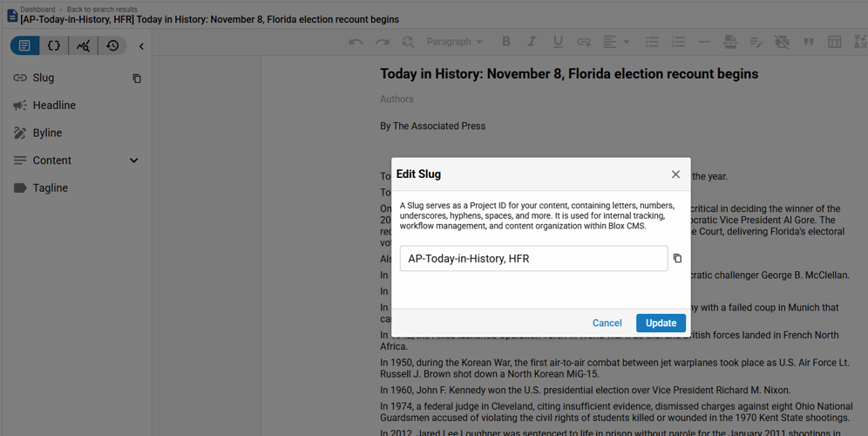Screen dimensions: 868x436
Task: Click the slug text input field
Action: pyautogui.click(x=533, y=258)
